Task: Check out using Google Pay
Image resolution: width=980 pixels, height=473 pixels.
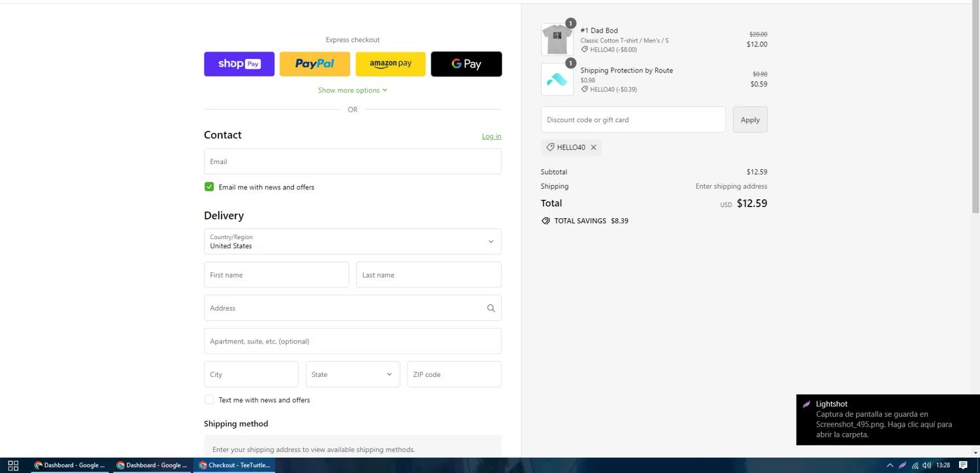Action: (466, 64)
